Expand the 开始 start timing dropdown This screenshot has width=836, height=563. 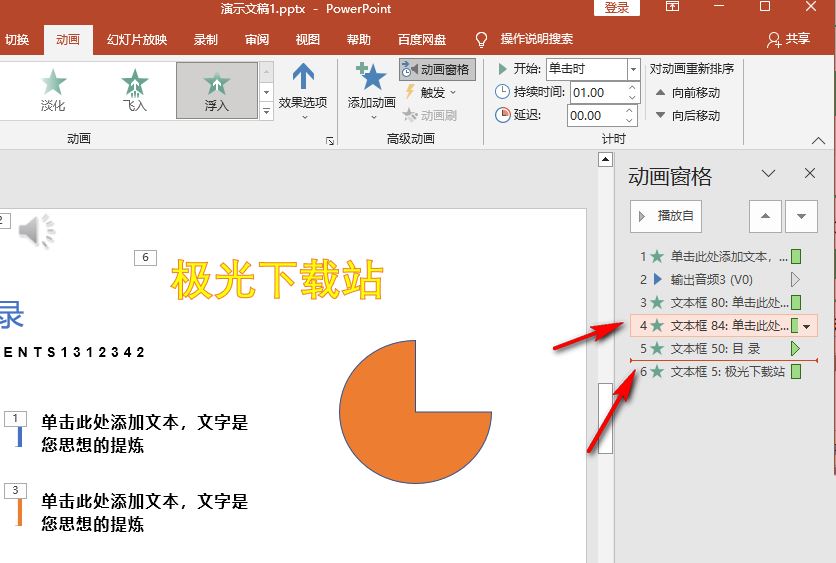pos(633,69)
